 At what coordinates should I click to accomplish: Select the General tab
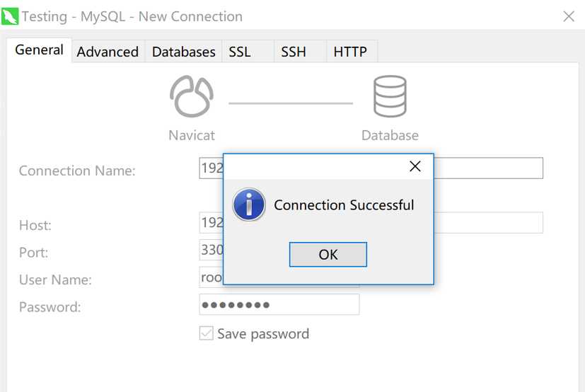[x=39, y=50]
